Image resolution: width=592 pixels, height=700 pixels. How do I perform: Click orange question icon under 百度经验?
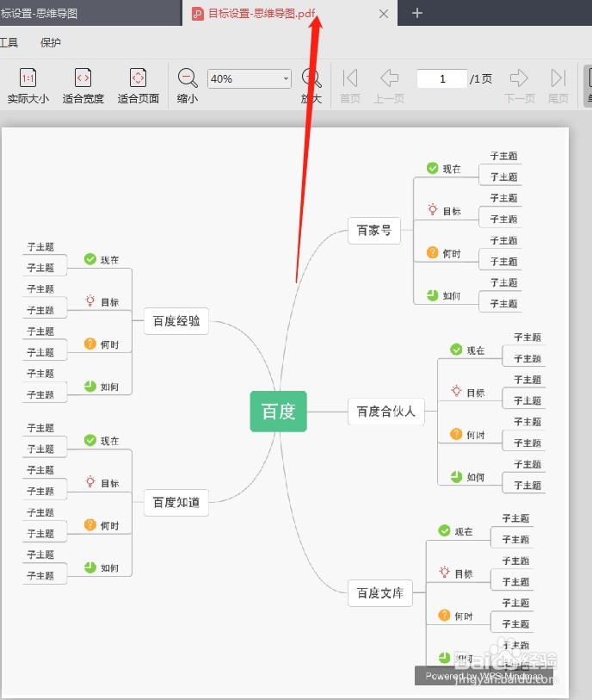pyautogui.click(x=90, y=344)
